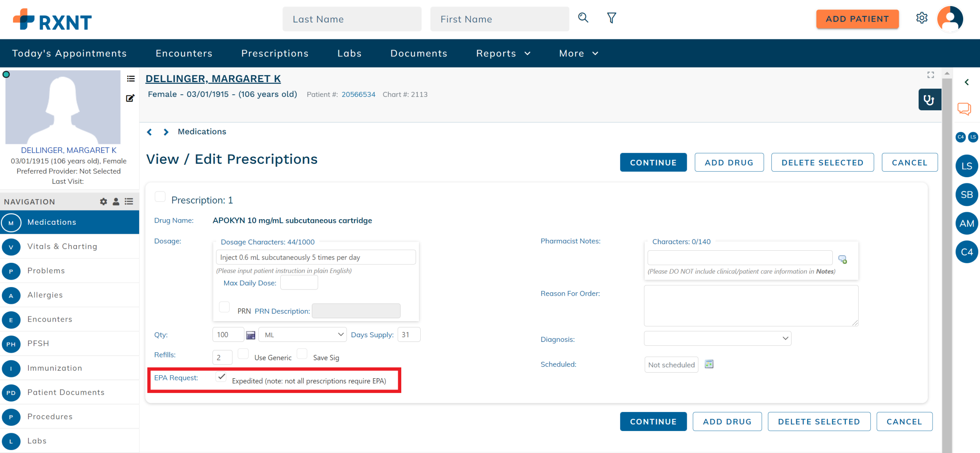Click the ADD PATIENT button

(x=857, y=19)
